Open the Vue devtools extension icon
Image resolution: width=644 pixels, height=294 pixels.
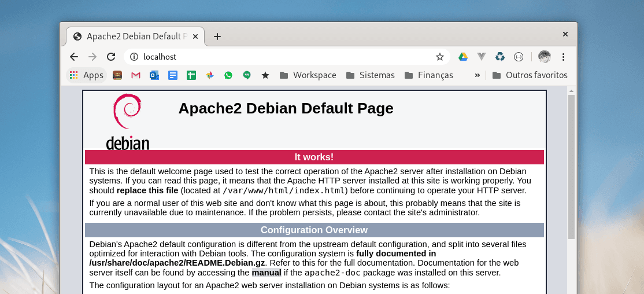[481, 57]
